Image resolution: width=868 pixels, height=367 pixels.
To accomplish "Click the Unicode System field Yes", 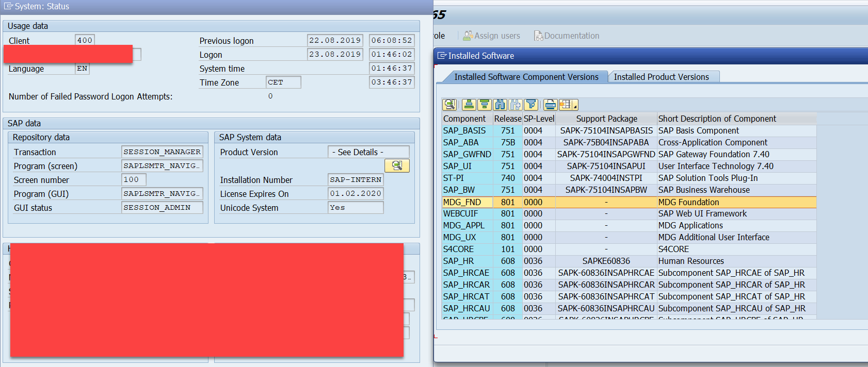I will (356, 208).
